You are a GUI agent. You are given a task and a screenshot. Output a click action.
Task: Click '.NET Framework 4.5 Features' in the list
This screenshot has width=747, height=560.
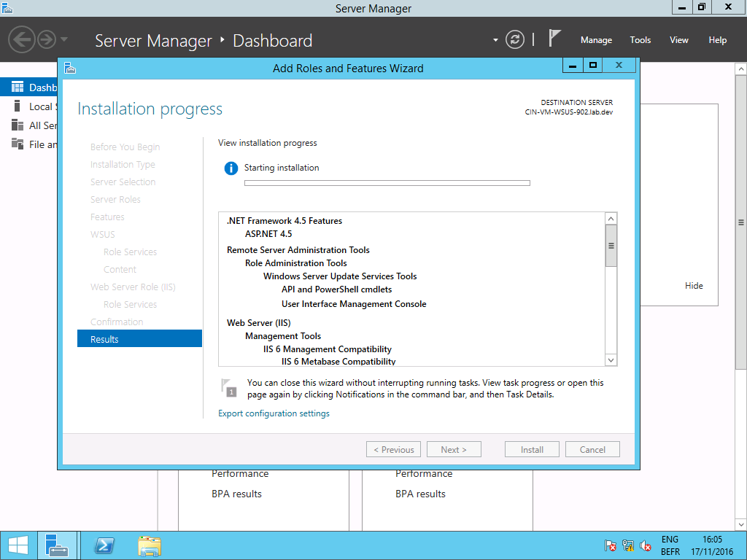click(x=285, y=221)
